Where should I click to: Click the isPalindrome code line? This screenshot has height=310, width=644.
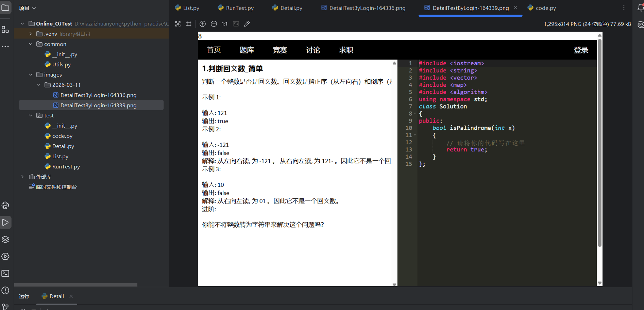point(473,128)
